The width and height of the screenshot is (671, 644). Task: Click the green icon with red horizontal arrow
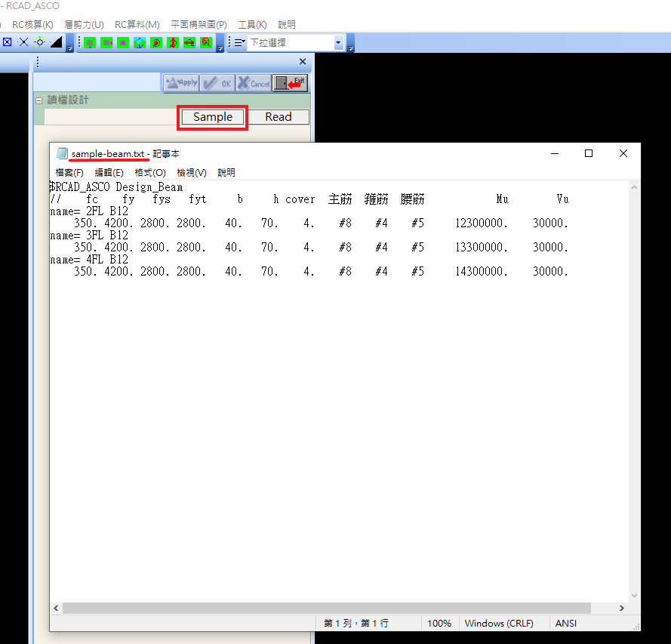[189, 43]
